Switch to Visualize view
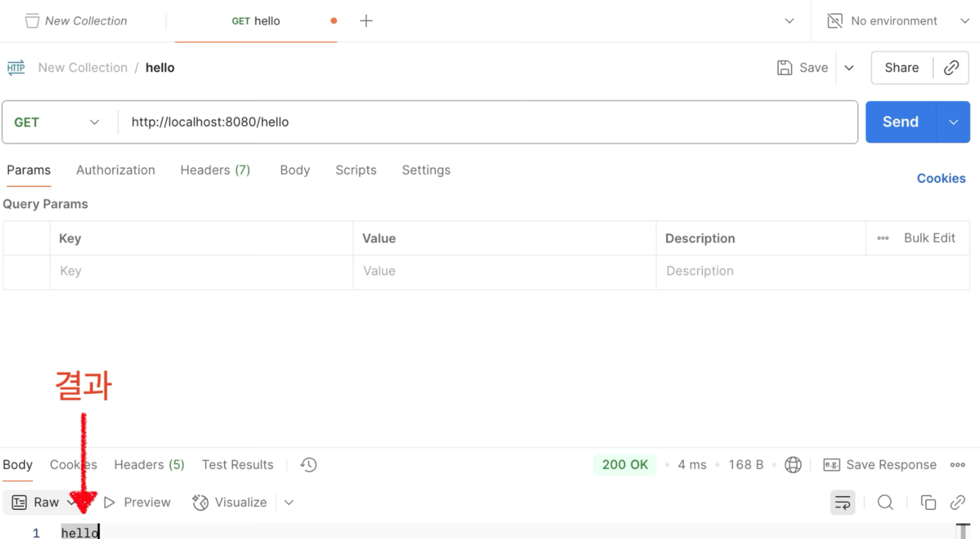 pos(230,502)
